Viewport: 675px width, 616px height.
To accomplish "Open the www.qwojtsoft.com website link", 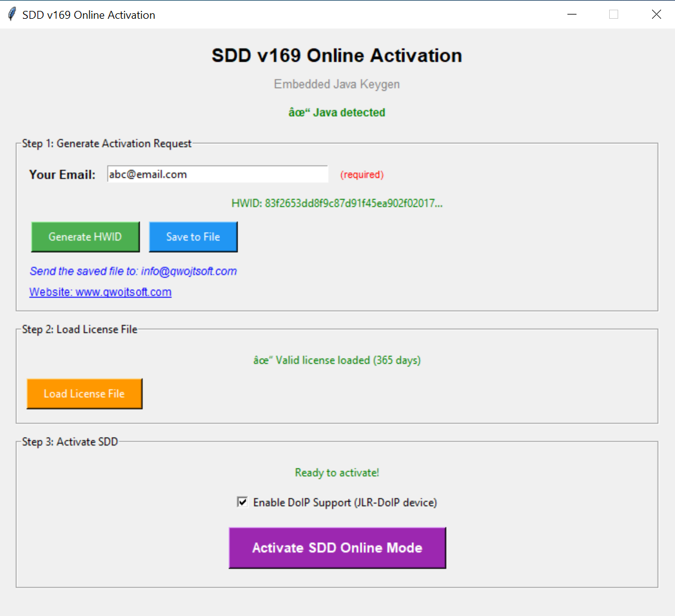I will click(100, 291).
